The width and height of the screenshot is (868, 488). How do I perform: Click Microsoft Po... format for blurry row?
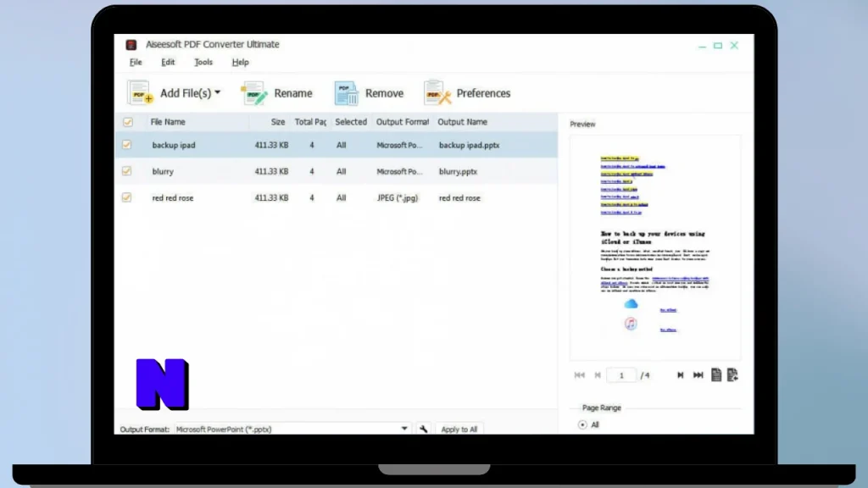399,171
